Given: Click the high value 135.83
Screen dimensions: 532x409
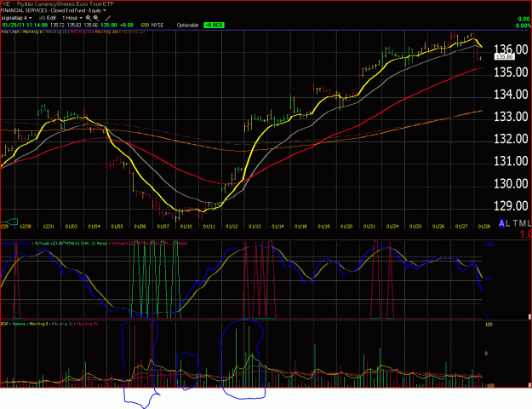Looking at the screenshot, I should tap(73, 26).
